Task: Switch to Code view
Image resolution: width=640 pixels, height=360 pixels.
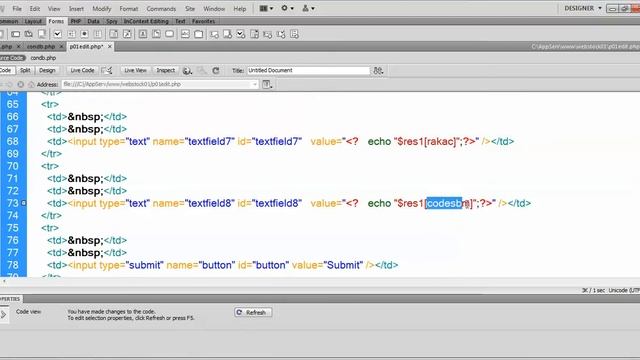Action: (x=7, y=70)
